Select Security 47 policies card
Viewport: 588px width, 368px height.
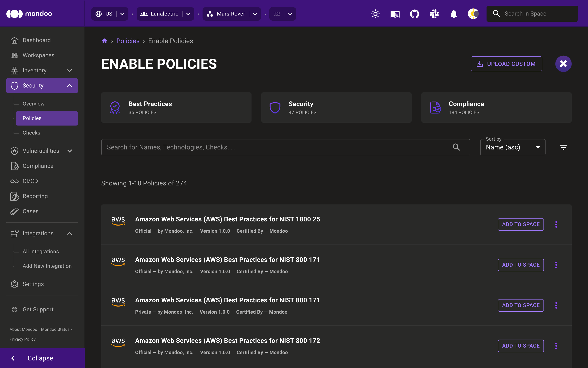(336, 108)
